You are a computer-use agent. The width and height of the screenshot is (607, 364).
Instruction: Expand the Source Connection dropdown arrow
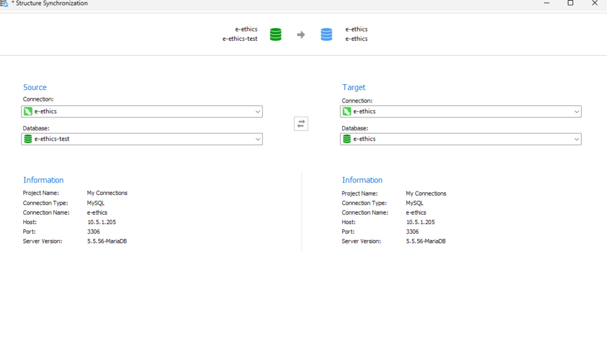[258, 111]
